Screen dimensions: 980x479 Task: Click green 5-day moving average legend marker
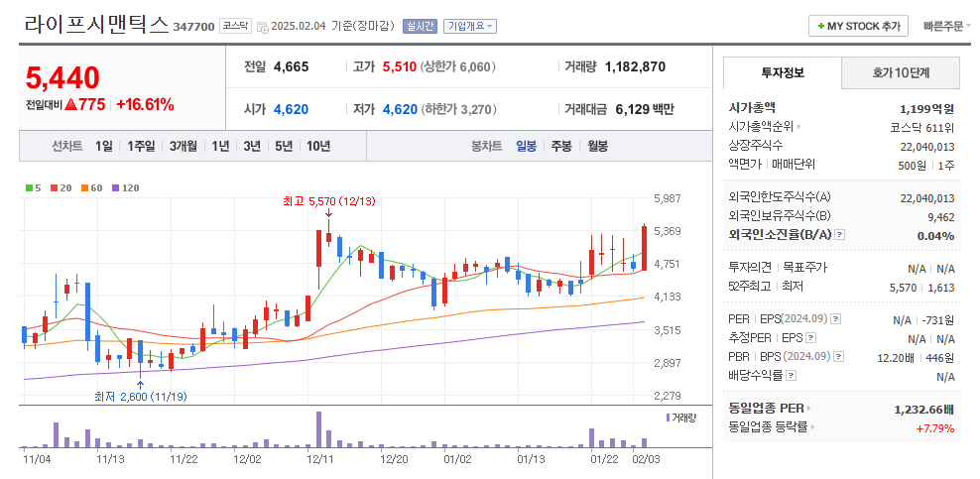pos(29,187)
